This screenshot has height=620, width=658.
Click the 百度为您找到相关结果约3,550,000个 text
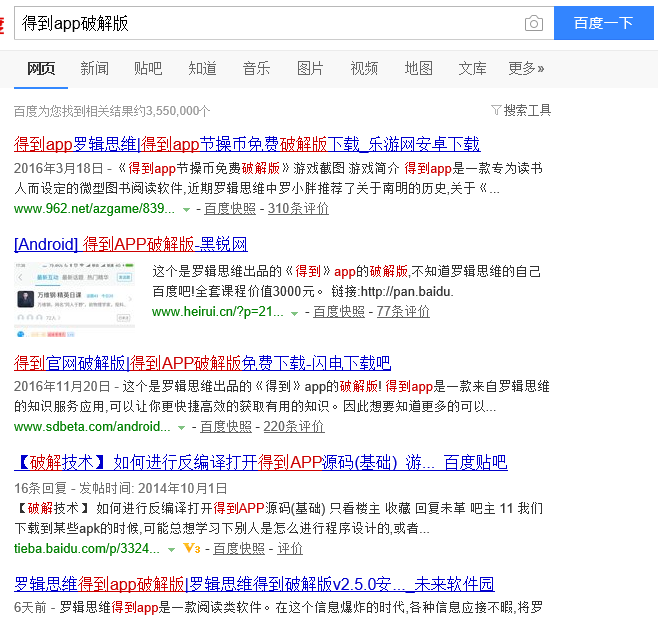pyautogui.click(x=112, y=111)
